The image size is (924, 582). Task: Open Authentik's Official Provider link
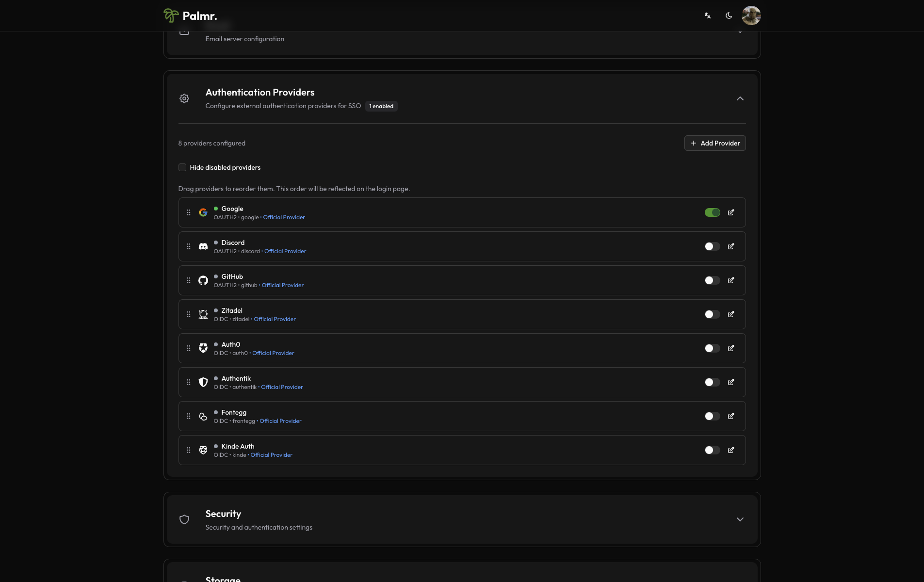pyautogui.click(x=282, y=387)
